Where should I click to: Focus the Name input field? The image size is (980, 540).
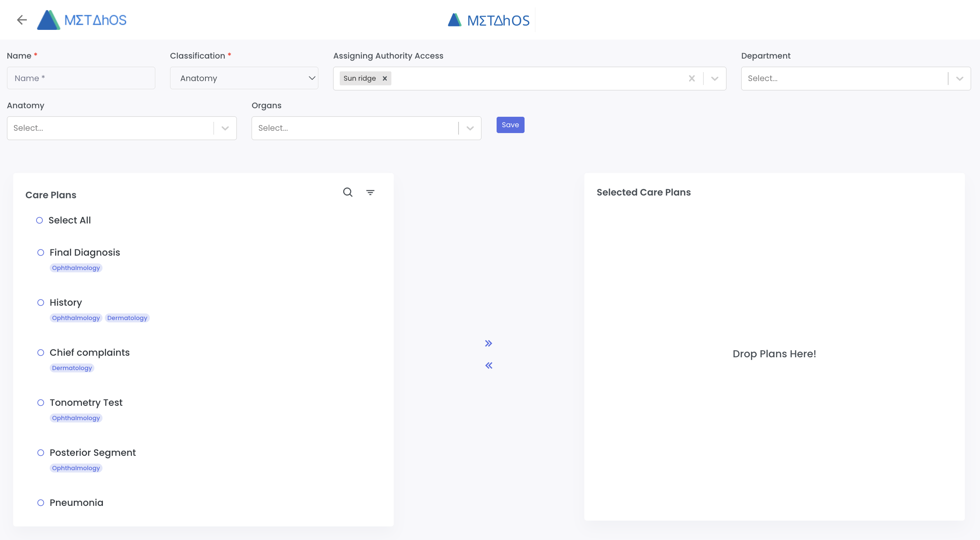[x=81, y=78]
